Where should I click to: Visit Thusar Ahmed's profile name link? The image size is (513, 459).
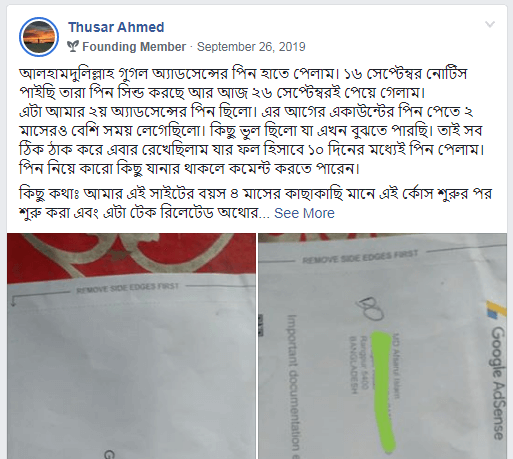click(116, 27)
